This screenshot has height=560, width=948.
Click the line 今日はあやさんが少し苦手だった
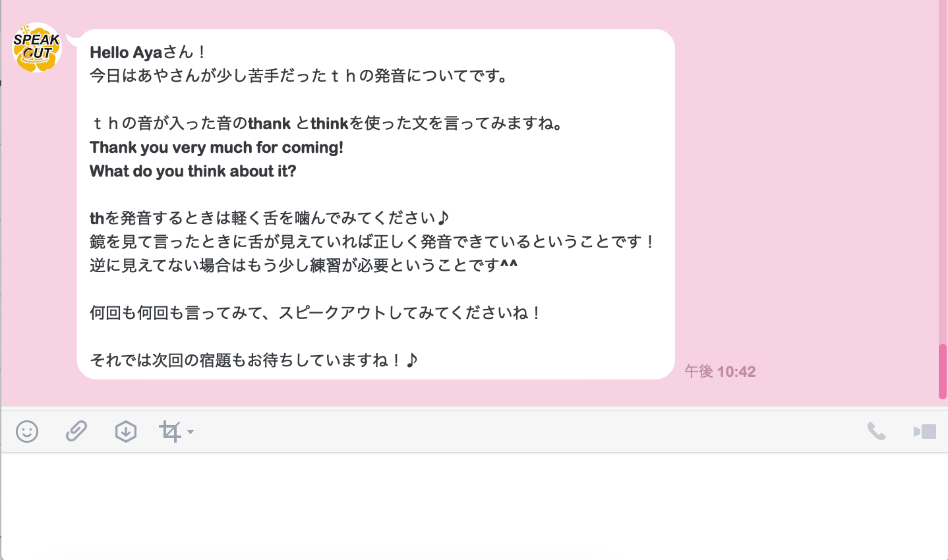pos(300,76)
